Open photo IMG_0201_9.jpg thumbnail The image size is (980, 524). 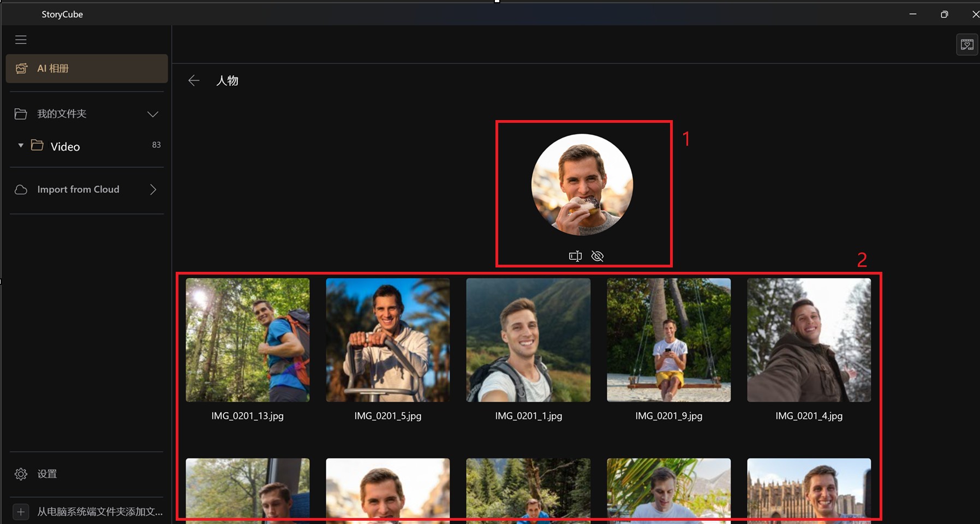[x=669, y=340]
